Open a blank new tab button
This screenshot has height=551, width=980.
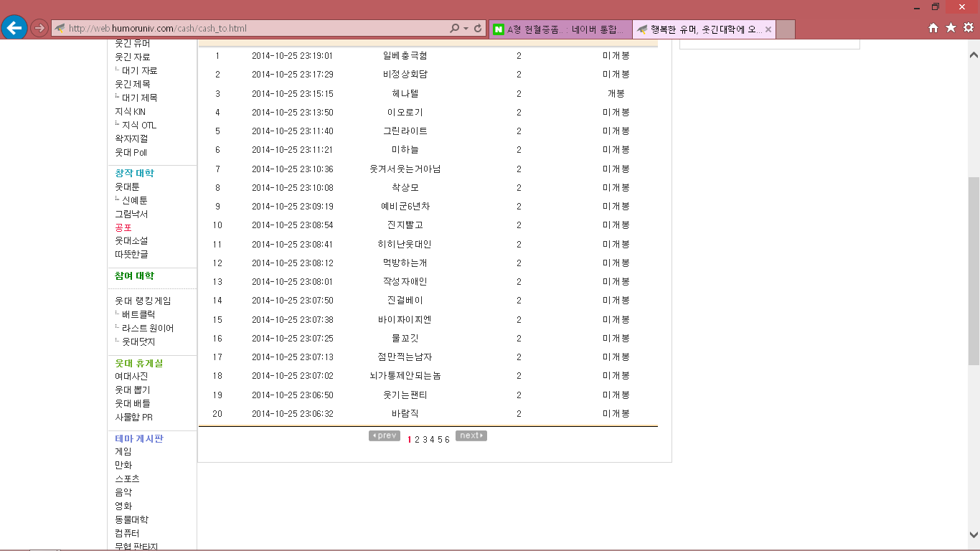(786, 29)
